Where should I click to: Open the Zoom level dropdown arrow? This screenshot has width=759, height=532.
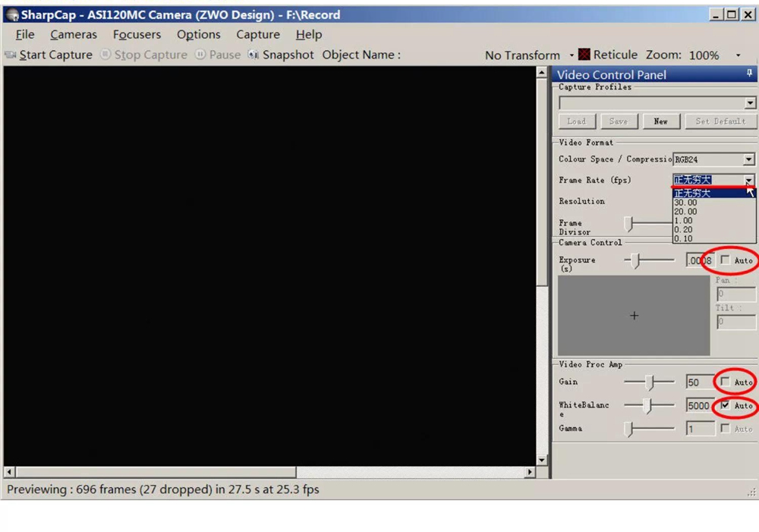[738, 55]
